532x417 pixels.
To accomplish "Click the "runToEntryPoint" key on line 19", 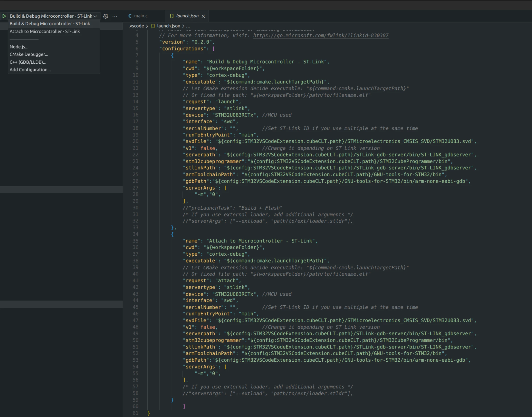I will pyautogui.click(x=208, y=135).
